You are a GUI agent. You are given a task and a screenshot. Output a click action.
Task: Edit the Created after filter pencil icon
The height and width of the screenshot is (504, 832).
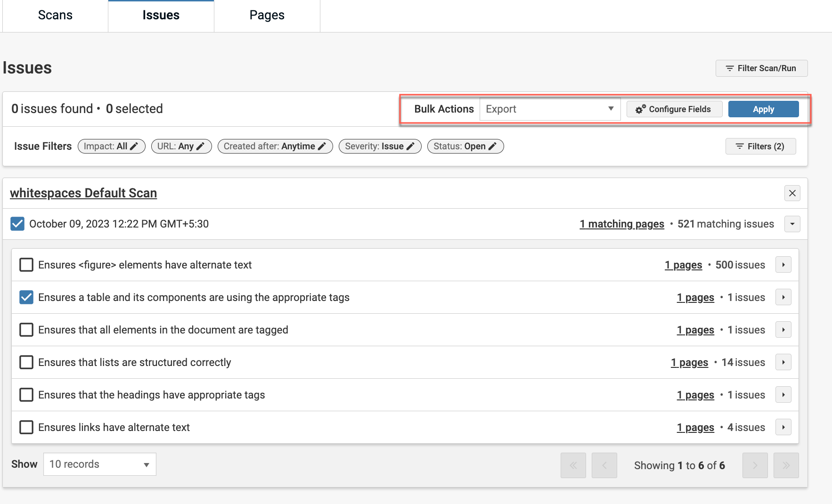pyautogui.click(x=322, y=146)
